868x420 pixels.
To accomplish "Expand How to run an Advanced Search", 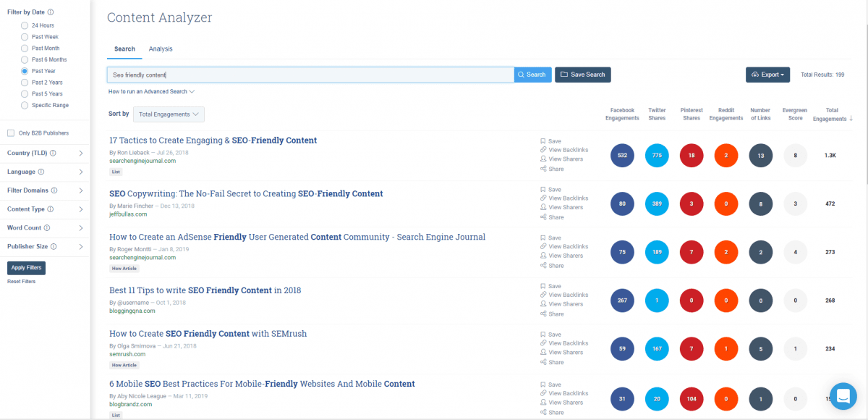I will pos(151,92).
